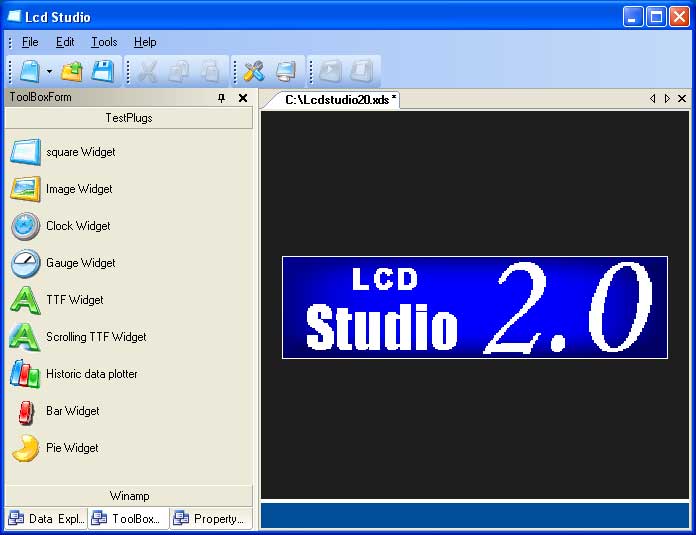Image resolution: width=696 pixels, height=535 pixels.
Task: Switch to the ToolBox... tab
Action: (x=129, y=519)
